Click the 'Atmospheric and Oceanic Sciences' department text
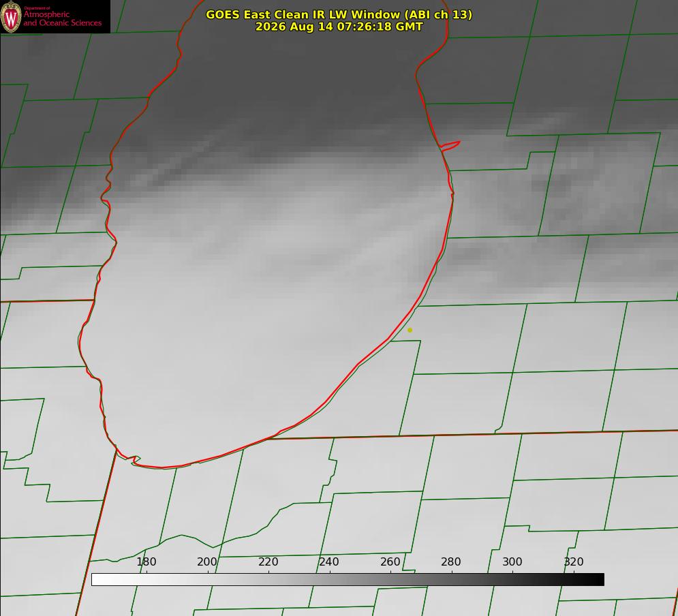Screen dimensions: 678x616 (62, 18)
